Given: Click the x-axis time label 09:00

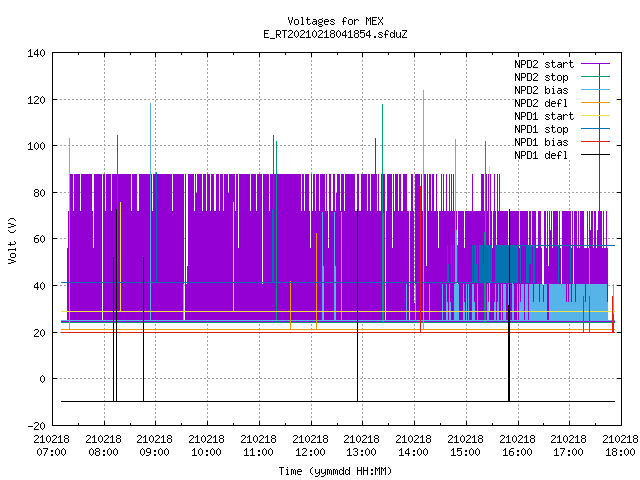Looking at the screenshot, I should point(155,453).
